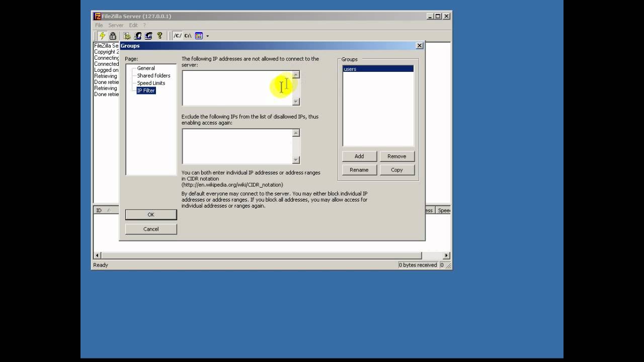Click disallowed IPs box scroll up arrow
Screen dimensions: 644x362
[x=296, y=75]
